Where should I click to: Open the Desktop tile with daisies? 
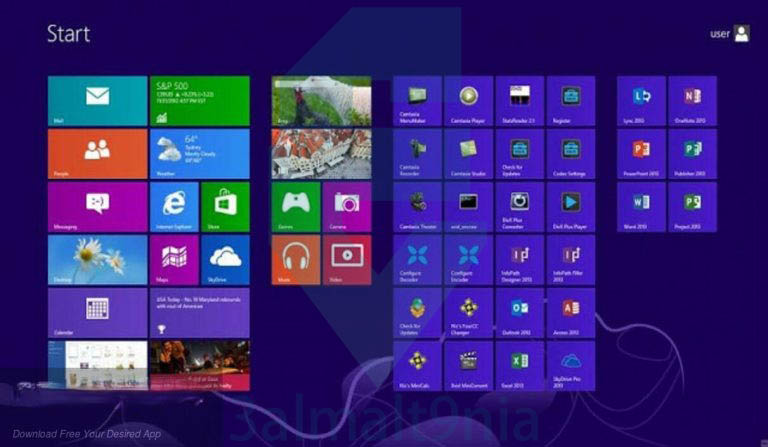tap(97, 260)
